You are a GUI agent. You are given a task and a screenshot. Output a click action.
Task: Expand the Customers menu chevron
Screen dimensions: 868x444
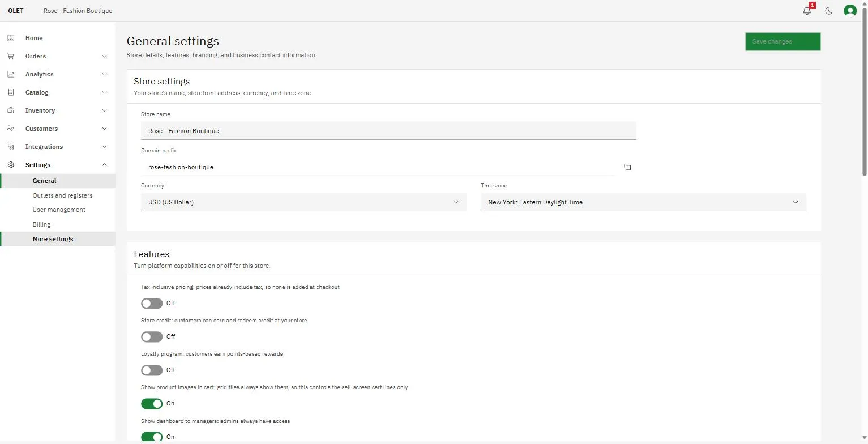pyautogui.click(x=104, y=129)
